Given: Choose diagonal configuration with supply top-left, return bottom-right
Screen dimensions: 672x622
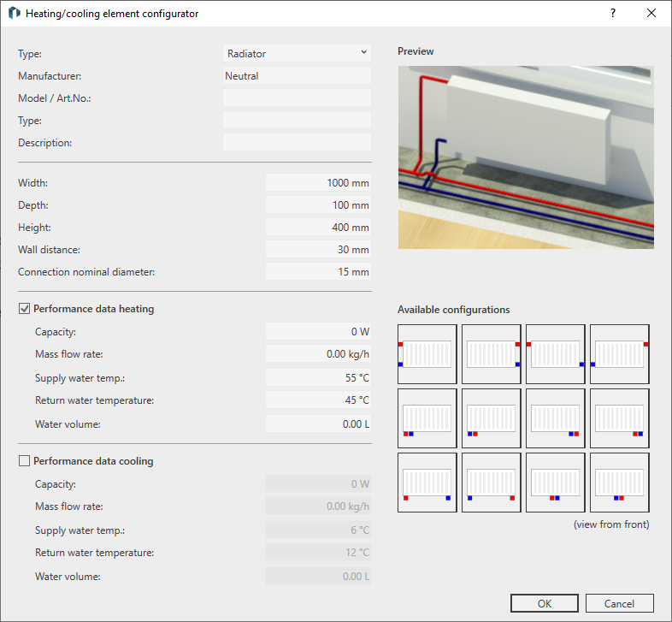Looking at the screenshot, I should click(x=556, y=354).
